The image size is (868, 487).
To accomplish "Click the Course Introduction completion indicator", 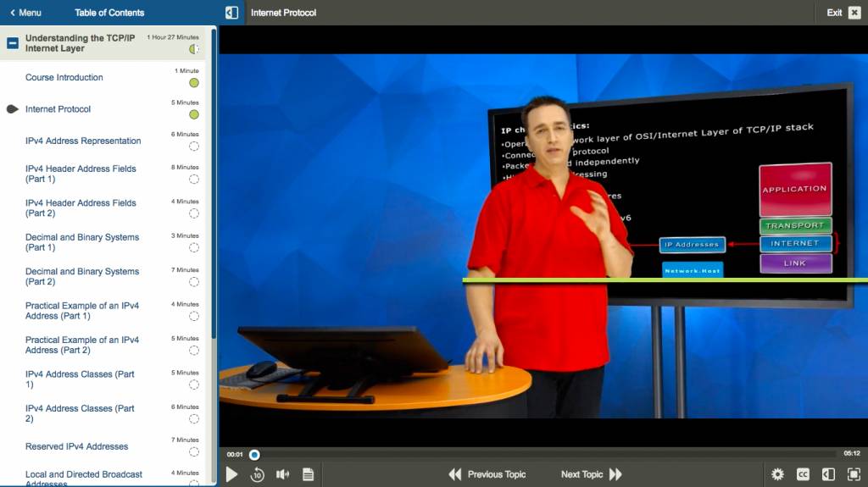I will point(194,83).
